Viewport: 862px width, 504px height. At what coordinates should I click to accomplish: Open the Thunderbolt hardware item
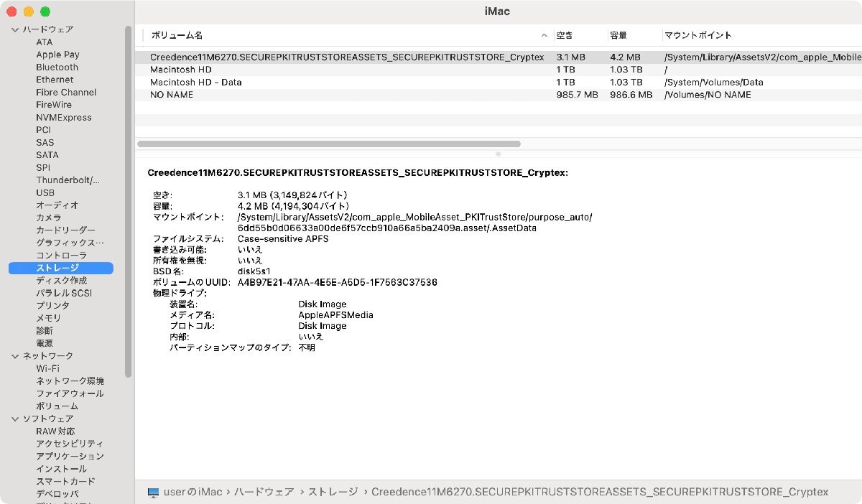tap(68, 180)
